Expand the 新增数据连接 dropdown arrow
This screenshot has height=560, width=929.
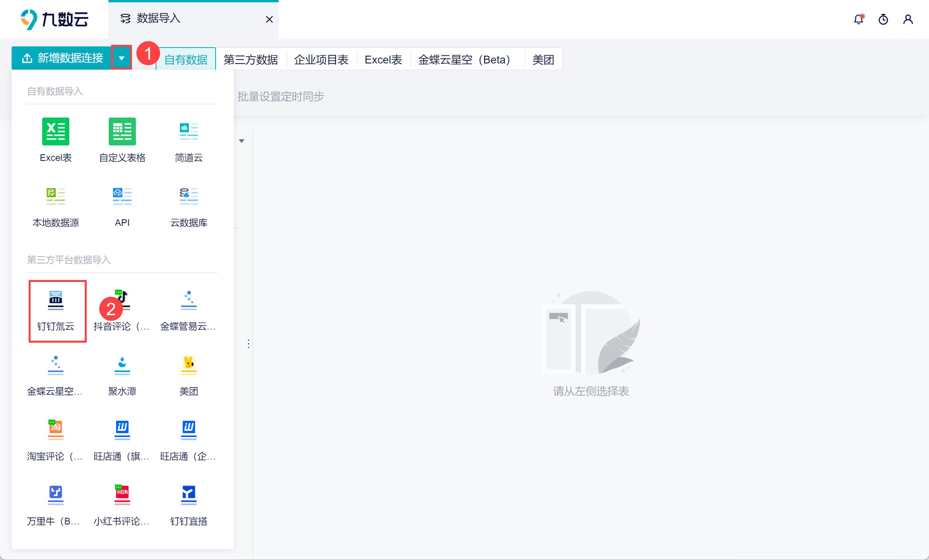122,58
